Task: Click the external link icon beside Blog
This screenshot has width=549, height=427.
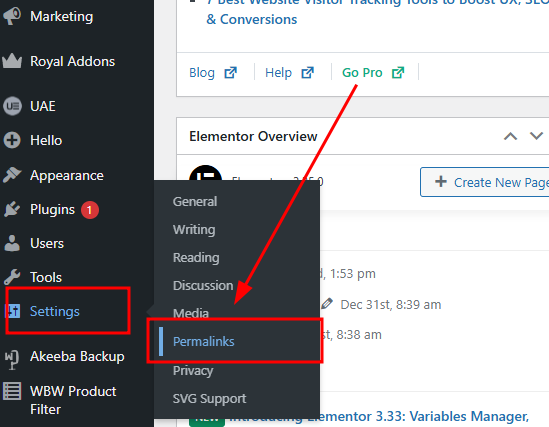Action: click(x=230, y=72)
